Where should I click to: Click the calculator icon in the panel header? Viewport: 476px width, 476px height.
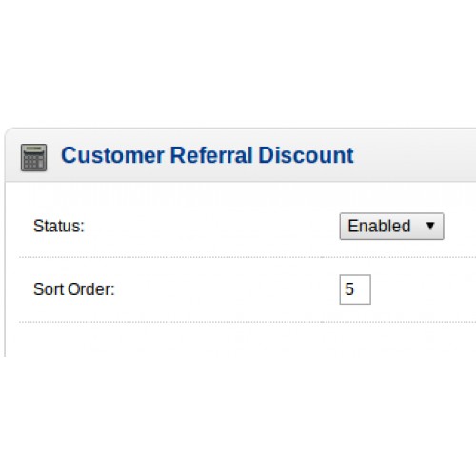(33, 157)
